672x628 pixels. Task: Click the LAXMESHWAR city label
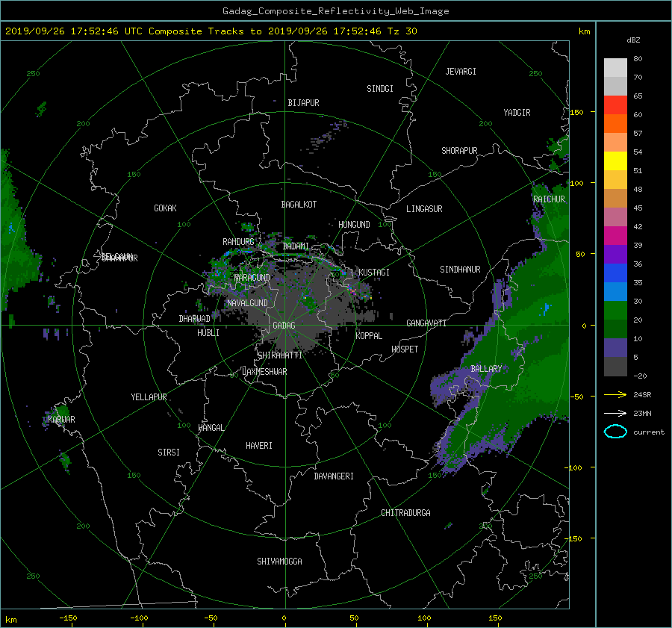click(264, 372)
